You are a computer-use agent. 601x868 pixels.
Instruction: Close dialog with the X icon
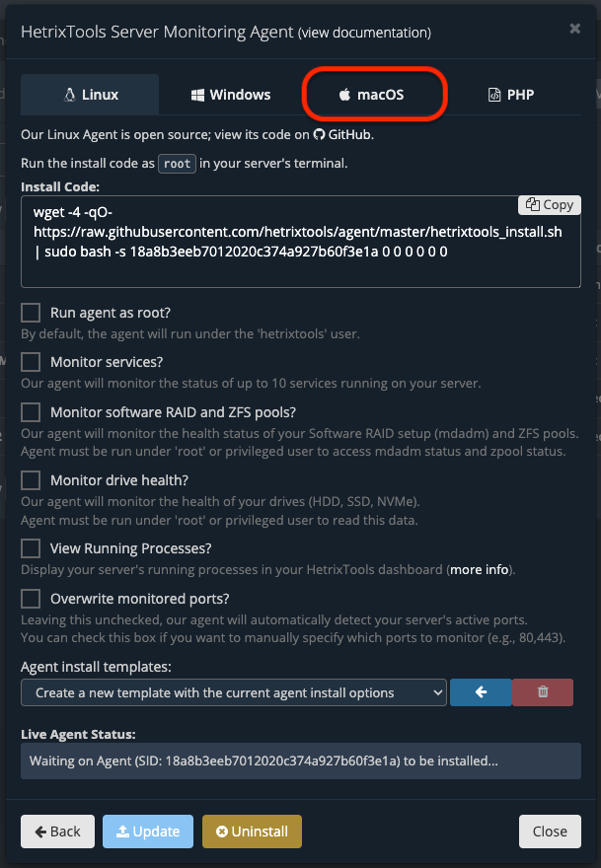574,29
